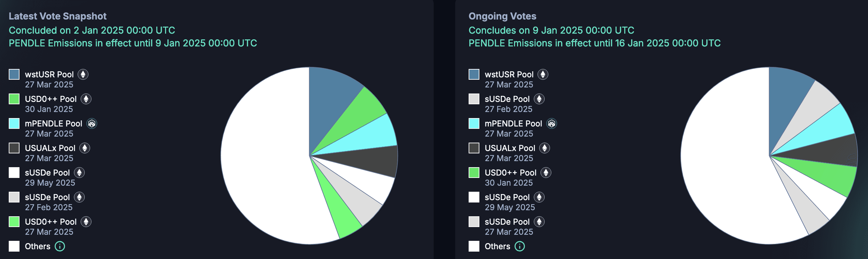Select cyan mPENDLE Pool swatch in Ongoing Votes

[x=474, y=123]
